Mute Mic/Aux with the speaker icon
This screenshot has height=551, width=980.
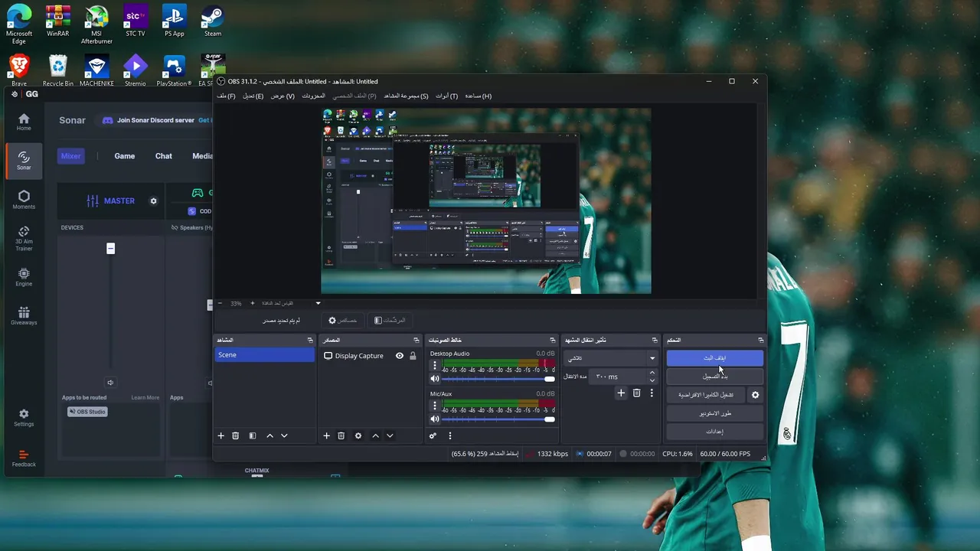pyautogui.click(x=435, y=419)
